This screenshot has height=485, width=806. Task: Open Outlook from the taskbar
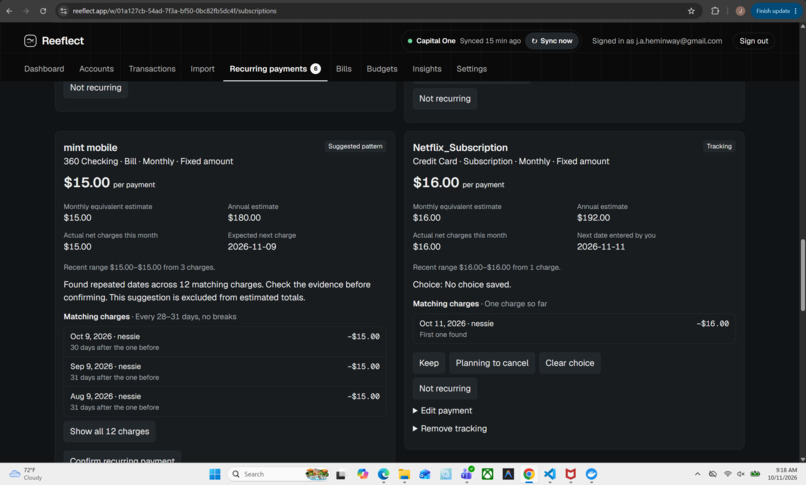[x=425, y=474]
